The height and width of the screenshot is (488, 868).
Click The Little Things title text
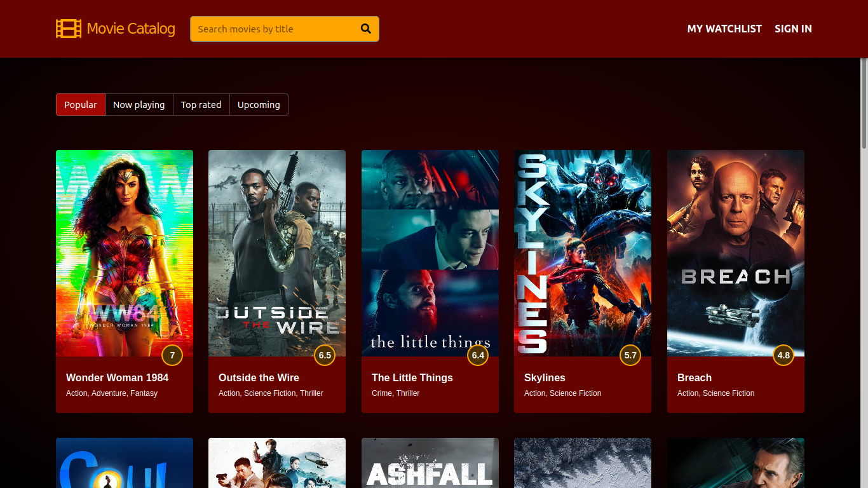pos(412,377)
